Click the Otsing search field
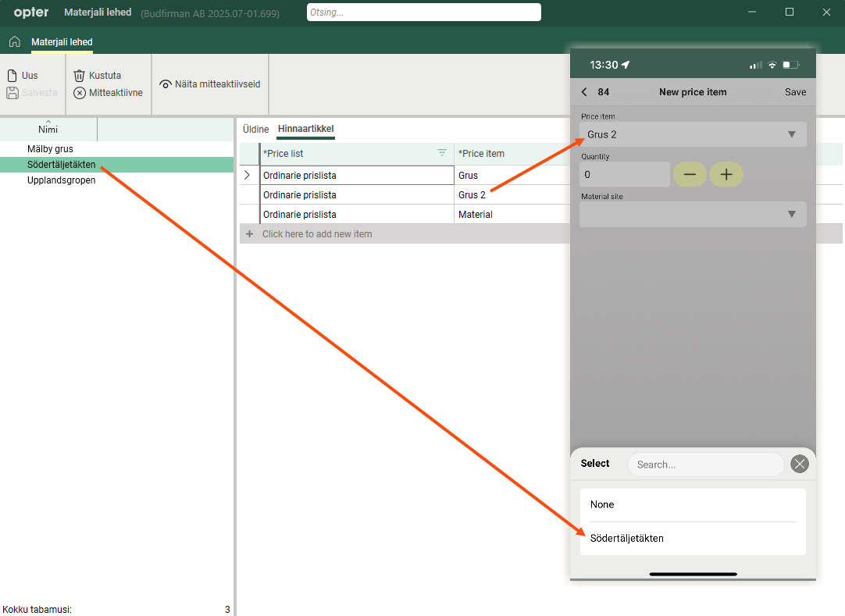Viewport: 845px width, 616px height. [x=423, y=12]
